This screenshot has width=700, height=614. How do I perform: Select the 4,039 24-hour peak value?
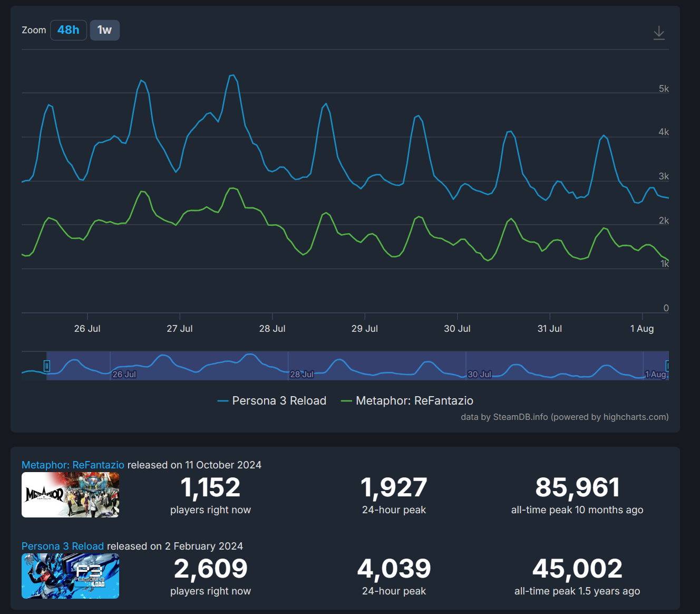pyautogui.click(x=394, y=569)
